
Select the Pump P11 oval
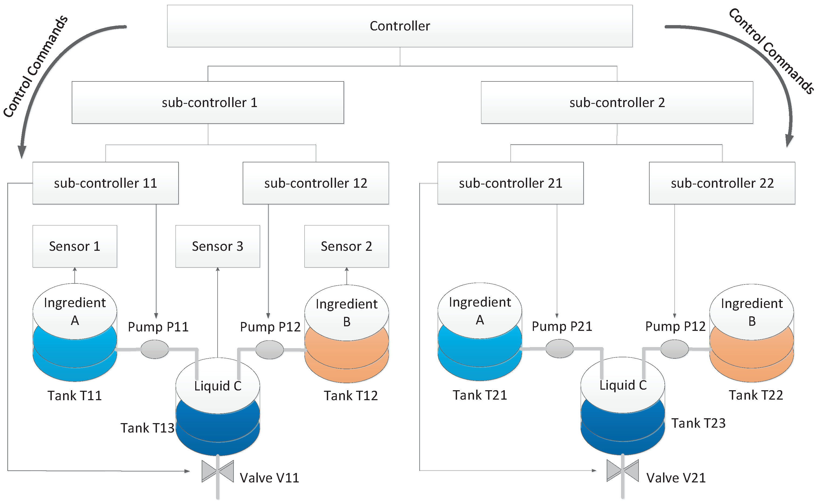pos(155,349)
